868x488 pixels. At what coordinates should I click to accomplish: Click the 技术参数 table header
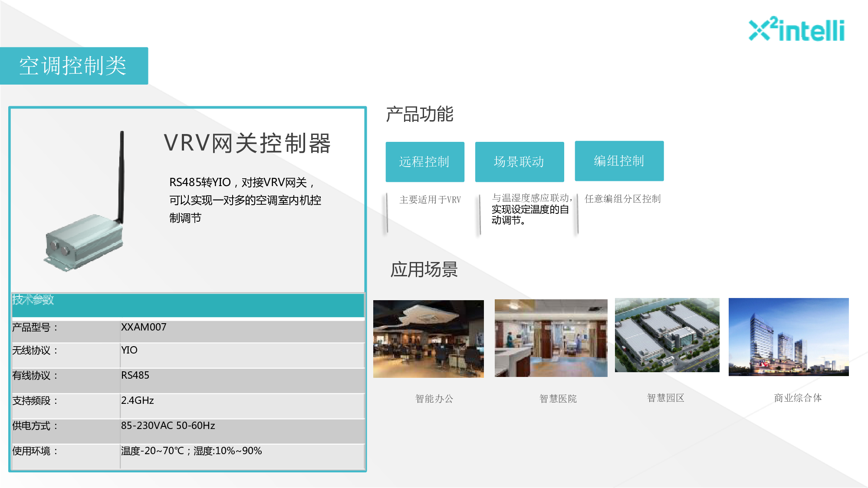[188, 305]
